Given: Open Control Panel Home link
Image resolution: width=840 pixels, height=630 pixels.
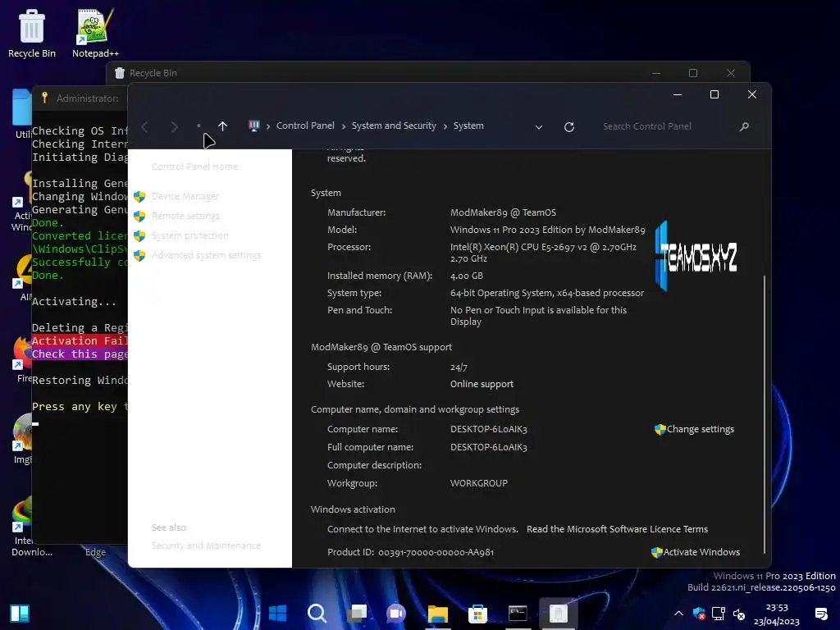Looking at the screenshot, I should [195, 167].
